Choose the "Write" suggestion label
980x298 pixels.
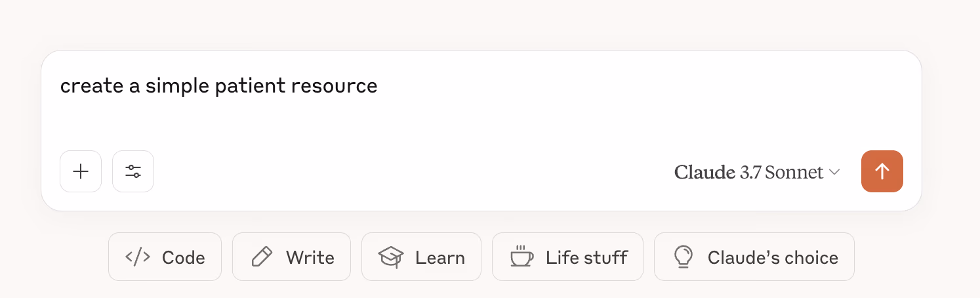tap(310, 258)
